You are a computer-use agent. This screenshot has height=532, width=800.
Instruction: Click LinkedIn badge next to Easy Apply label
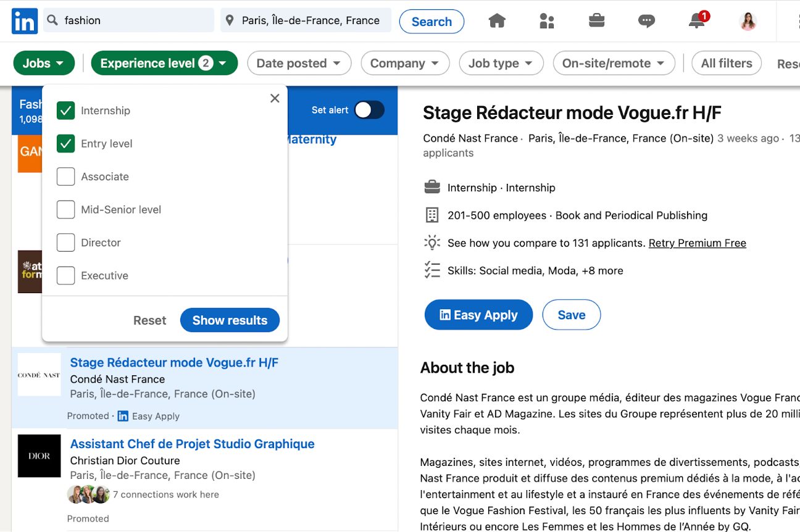pyautogui.click(x=123, y=416)
